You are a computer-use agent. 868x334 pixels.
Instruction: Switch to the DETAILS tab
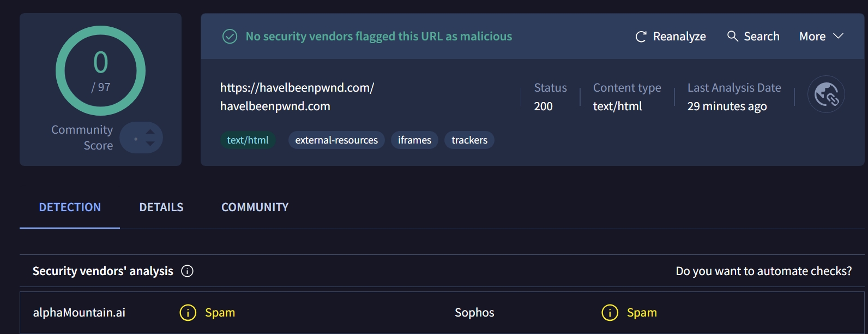[161, 207]
